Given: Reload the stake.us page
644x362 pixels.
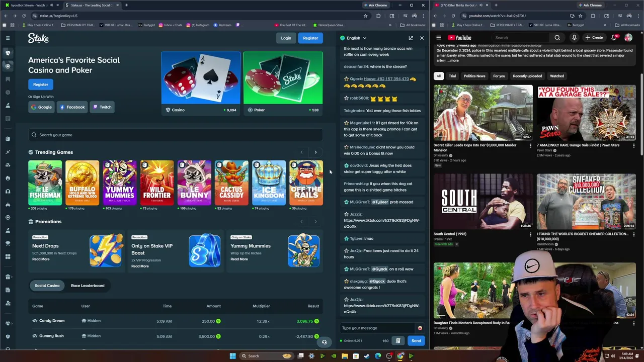Looking at the screenshot, I should click(24, 16).
